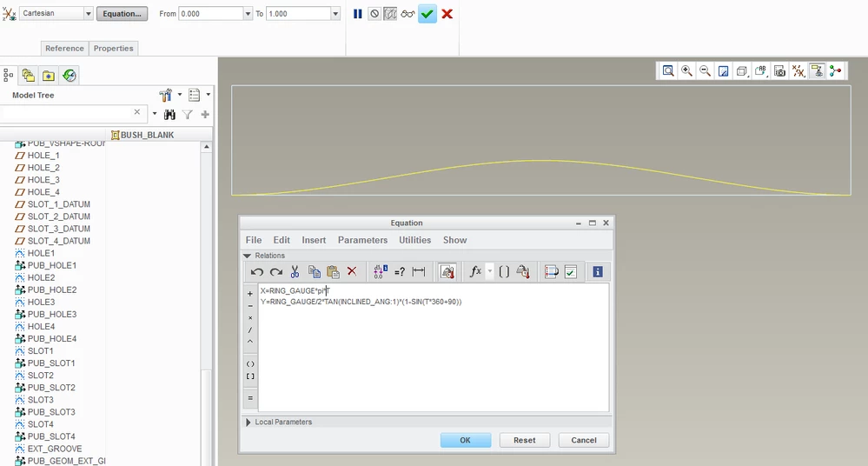The height and width of the screenshot is (466, 868).
Task: Click evaluate expression =? icon
Action: click(400, 271)
